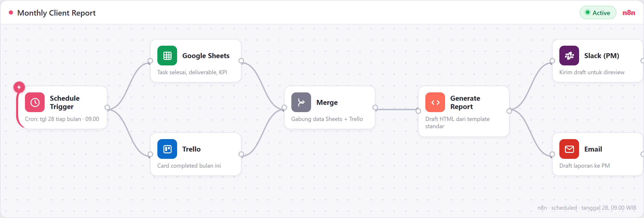Click the Monthly Client Report title

pyautogui.click(x=56, y=13)
